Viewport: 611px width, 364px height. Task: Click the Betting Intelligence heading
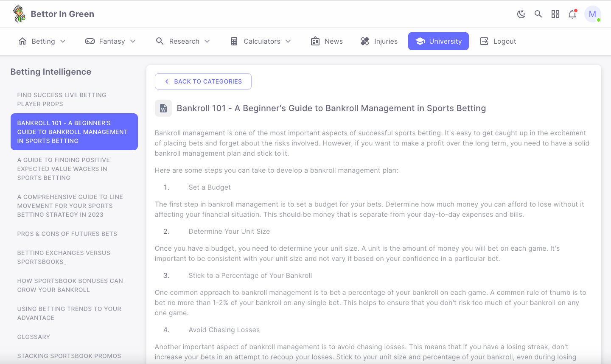(51, 72)
